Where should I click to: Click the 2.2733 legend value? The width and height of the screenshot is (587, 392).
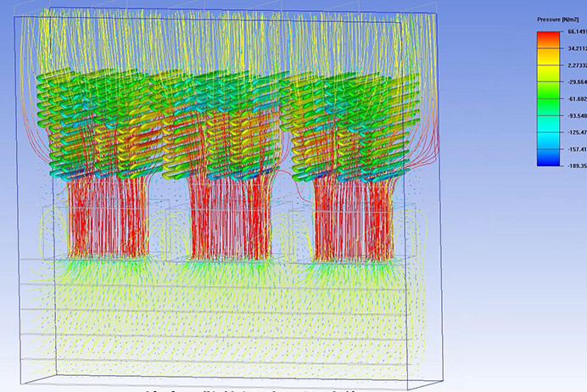[x=578, y=65]
